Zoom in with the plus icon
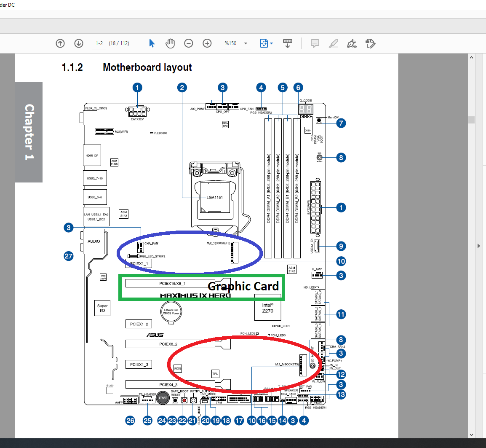This screenshot has height=448, width=486. click(207, 43)
